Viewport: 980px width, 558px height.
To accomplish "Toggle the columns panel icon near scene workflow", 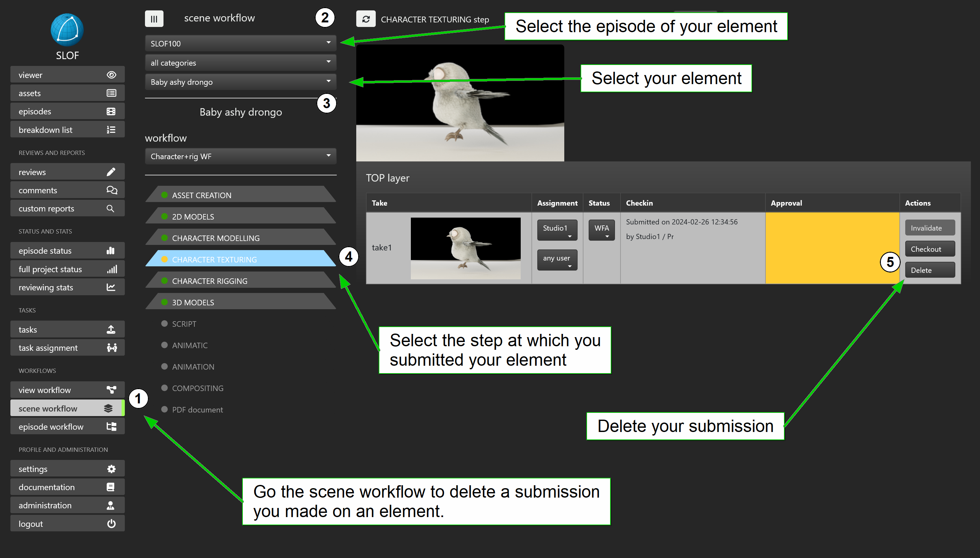I will [x=154, y=19].
